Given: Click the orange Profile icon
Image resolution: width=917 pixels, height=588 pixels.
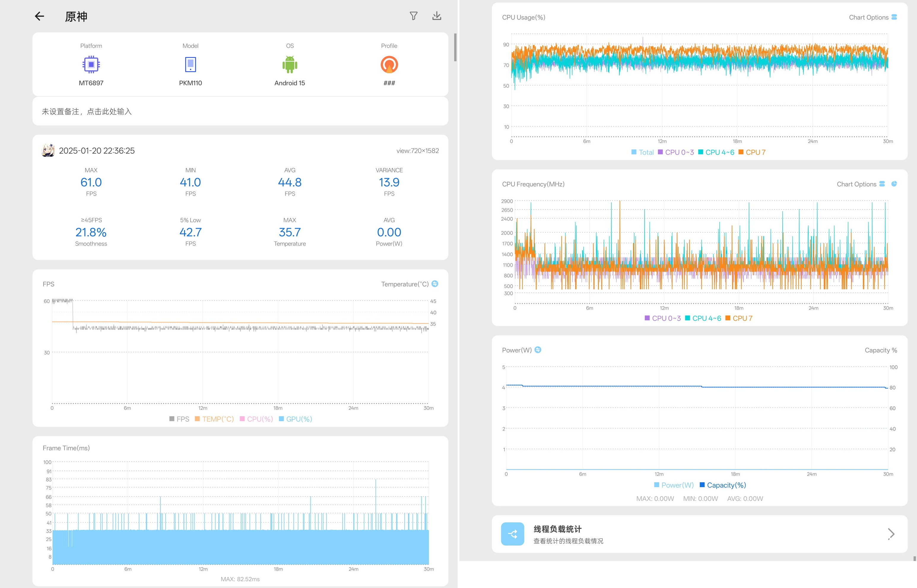Looking at the screenshot, I should pos(389,65).
